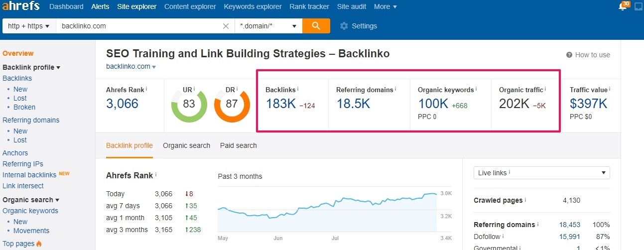Viewport: 644px width, 250px height.
Task: Click the info icon beside Referring domains metric
Action: coord(395,90)
